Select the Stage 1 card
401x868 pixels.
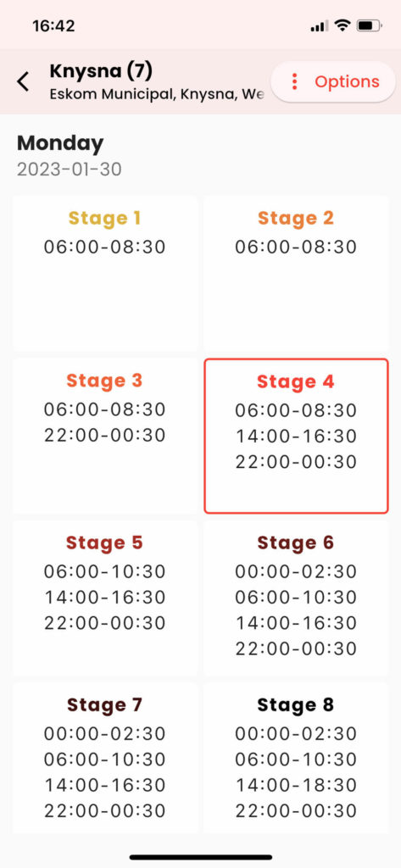tap(105, 273)
